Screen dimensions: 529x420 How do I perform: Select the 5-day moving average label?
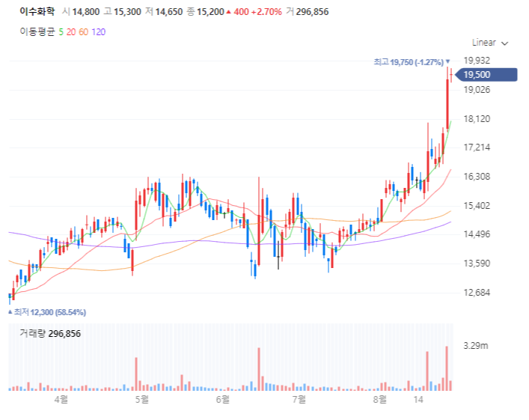coord(61,32)
